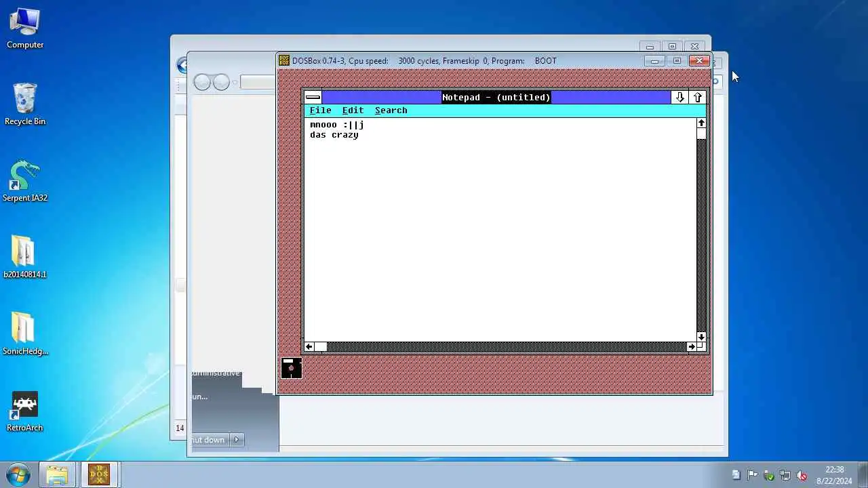Viewport: 868px width, 488px height.
Task: Maximize the rearmost background window
Action: (672, 47)
